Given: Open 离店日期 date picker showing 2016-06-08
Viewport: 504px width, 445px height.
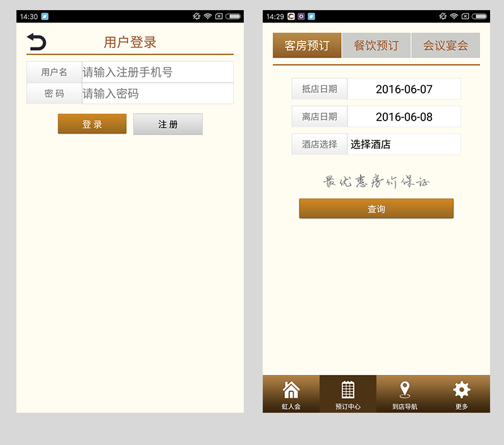Looking at the screenshot, I should (x=404, y=117).
